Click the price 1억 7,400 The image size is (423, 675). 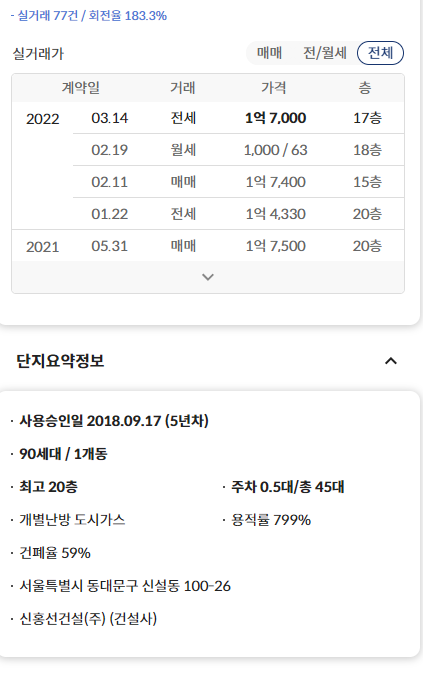pyautogui.click(x=275, y=182)
